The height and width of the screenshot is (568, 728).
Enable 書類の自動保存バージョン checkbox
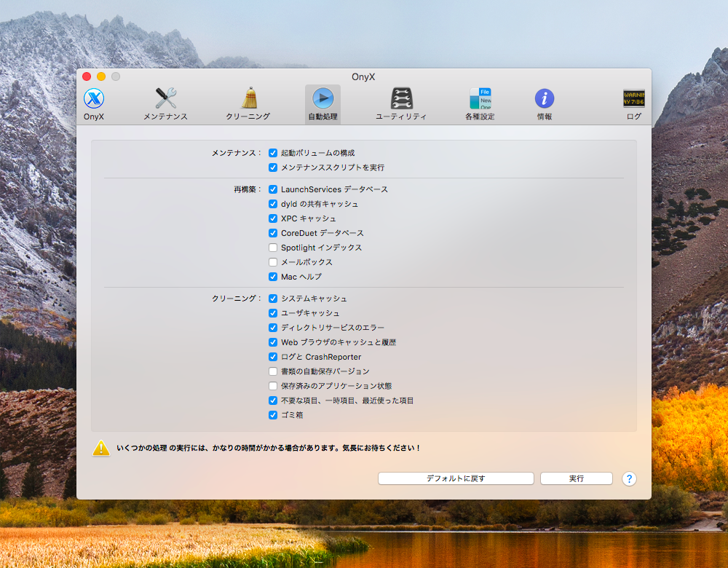tap(273, 371)
